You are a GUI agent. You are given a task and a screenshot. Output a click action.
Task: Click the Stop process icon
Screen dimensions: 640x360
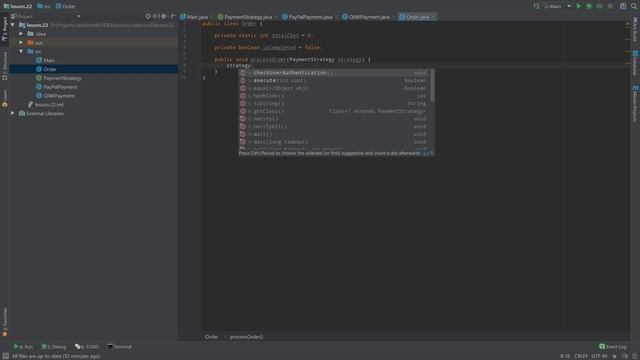(x=610, y=6)
